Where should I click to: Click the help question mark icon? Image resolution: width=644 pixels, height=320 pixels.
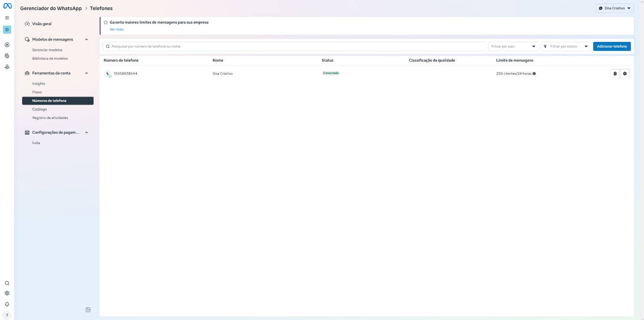point(7,315)
